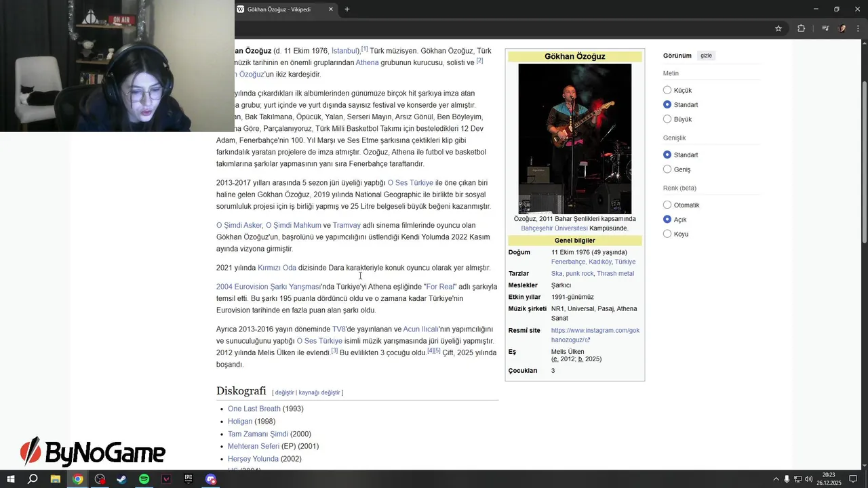Screen dimensions: 868x488
Task: Open Epic Games Launcher from the taskbar
Action: tap(189, 479)
